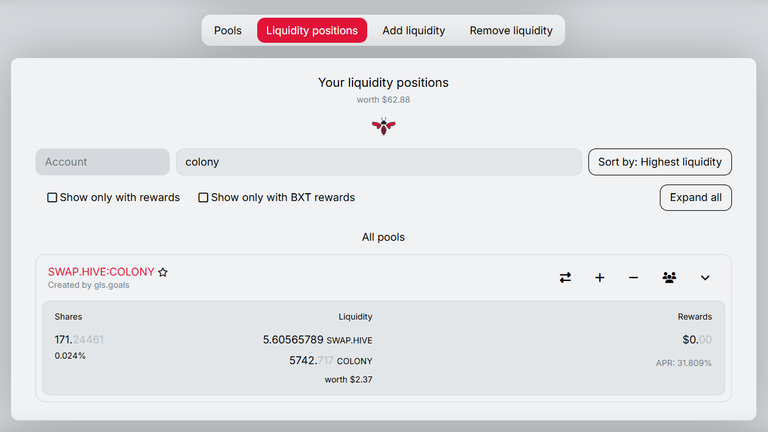Screen dimensions: 768x432
Task: Click the APR: 31.809% label
Action: pos(684,363)
